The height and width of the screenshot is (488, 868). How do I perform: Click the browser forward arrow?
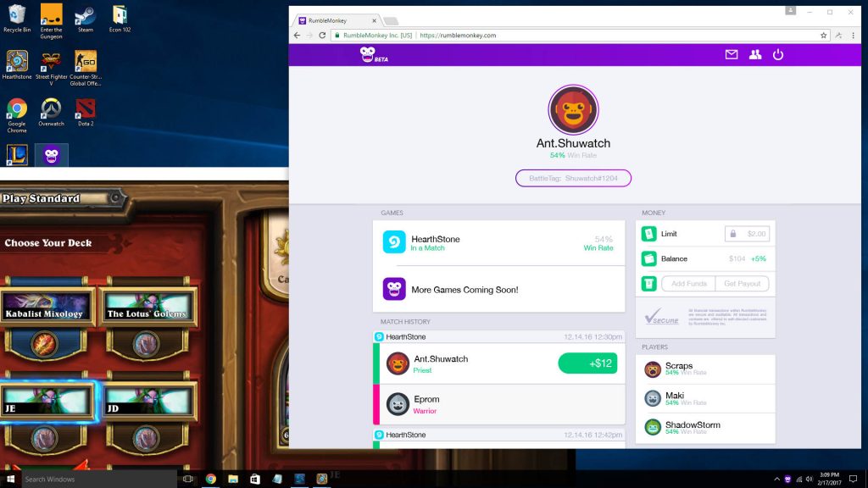(309, 35)
